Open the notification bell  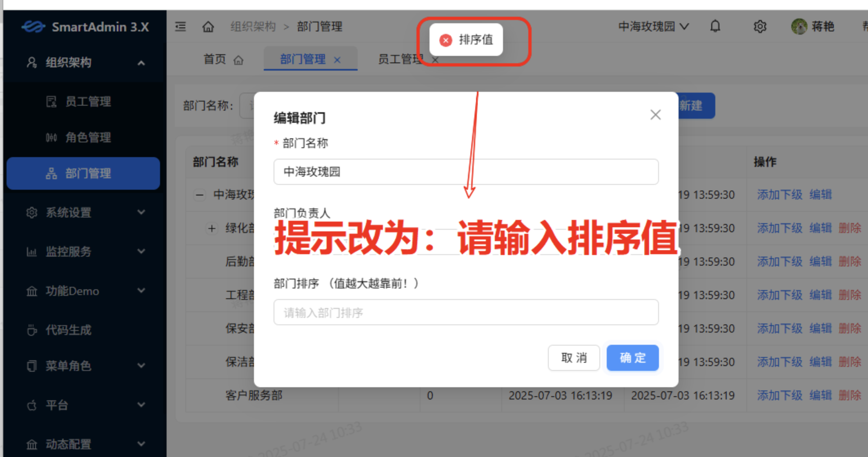point(715,27)
